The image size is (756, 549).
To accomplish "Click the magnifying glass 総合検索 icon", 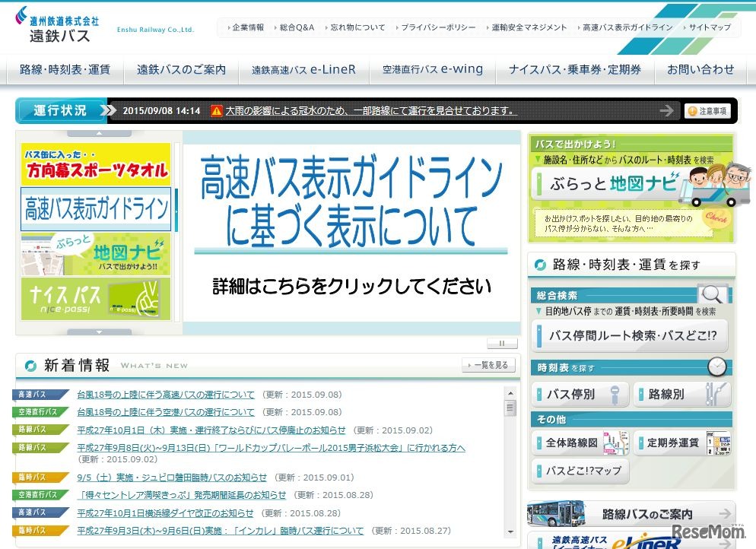I will point(712,294).
